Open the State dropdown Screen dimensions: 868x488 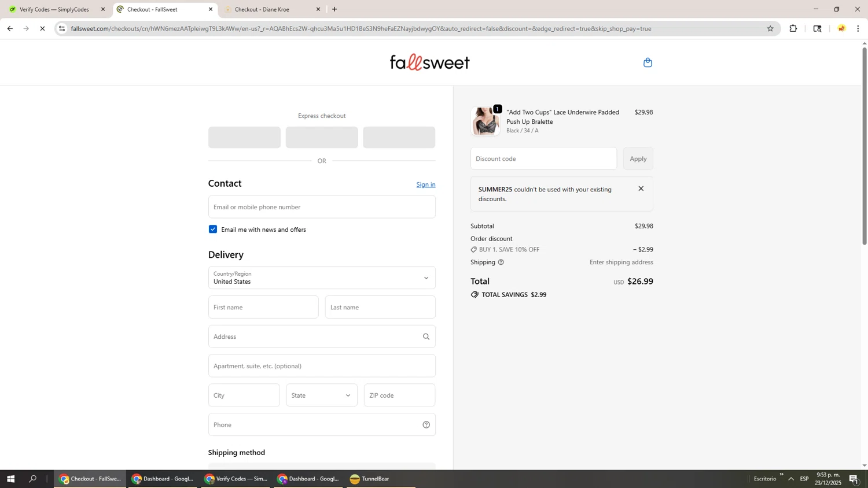[322, 395]
